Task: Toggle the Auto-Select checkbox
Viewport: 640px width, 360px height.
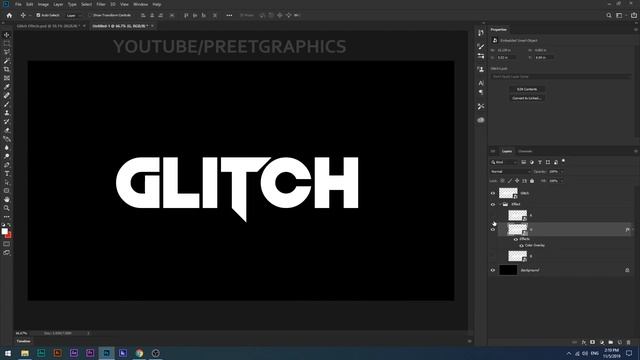Action: [x=38, y=15]
